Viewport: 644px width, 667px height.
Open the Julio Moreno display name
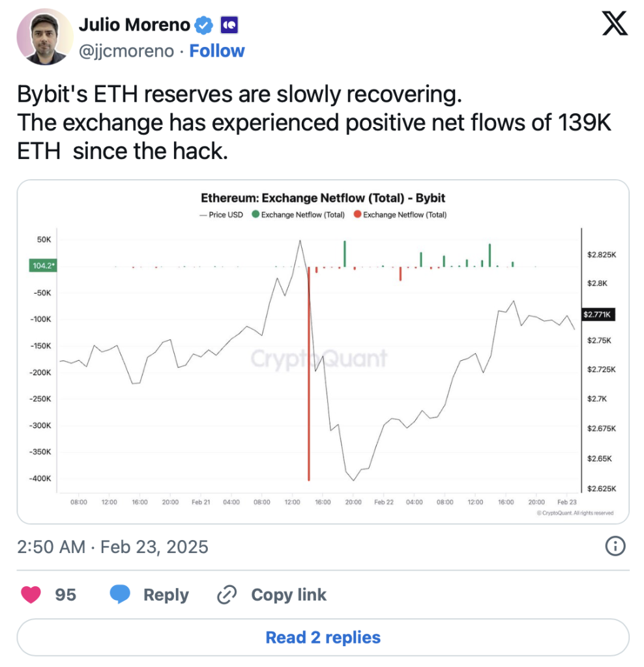tap(134, 25)
